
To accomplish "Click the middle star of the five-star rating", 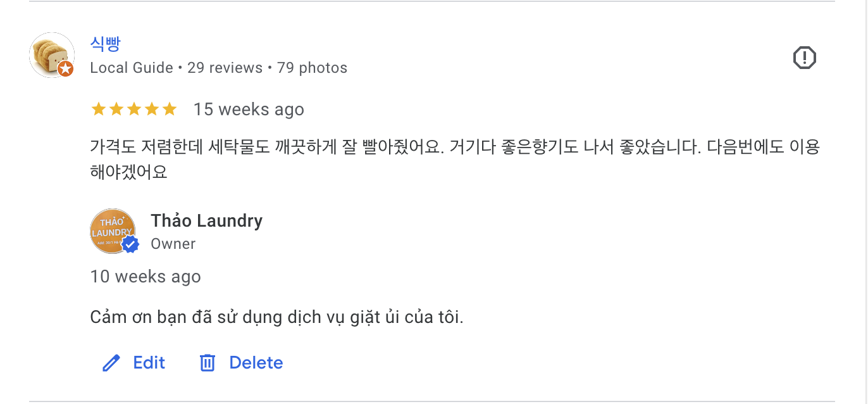I will click(134, 108).
